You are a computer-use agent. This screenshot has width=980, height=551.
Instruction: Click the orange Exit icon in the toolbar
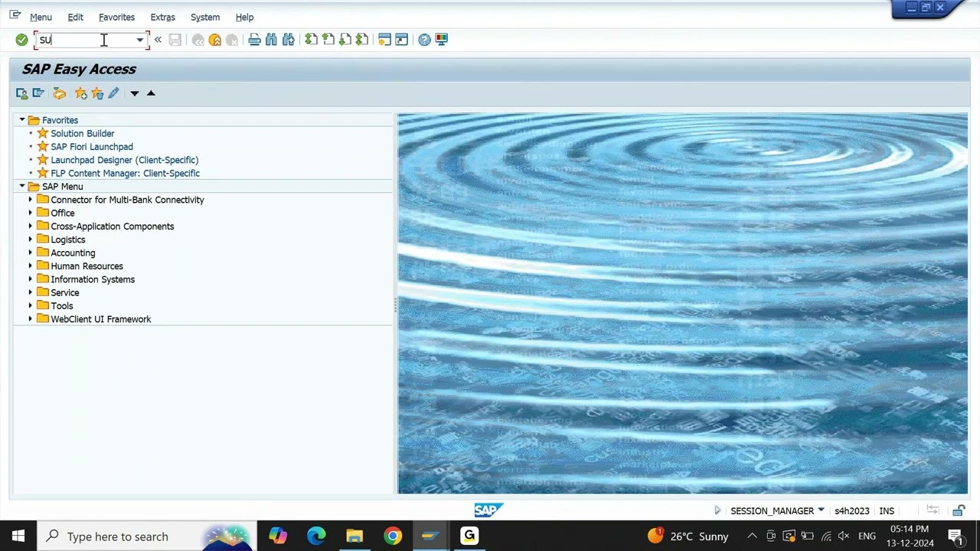pyautogui.click(x=215, y=40)
